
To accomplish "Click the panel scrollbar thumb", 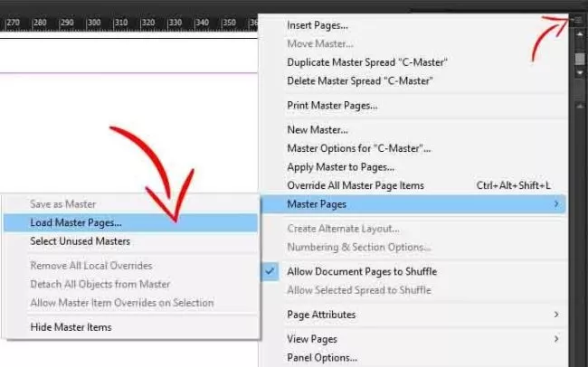I will click(580, 59).
